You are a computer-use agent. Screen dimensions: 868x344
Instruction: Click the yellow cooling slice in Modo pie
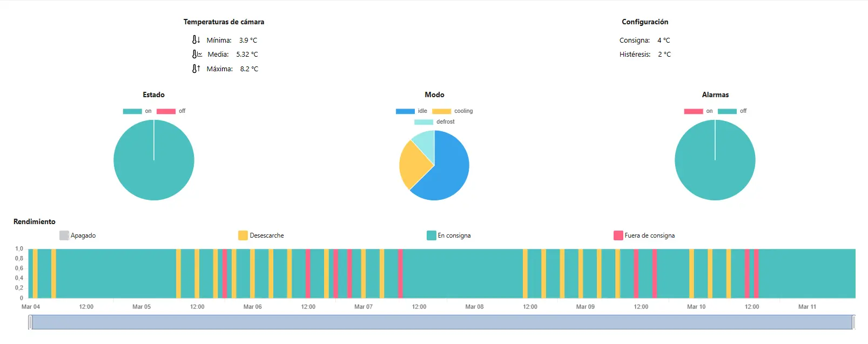click(412, 163)
